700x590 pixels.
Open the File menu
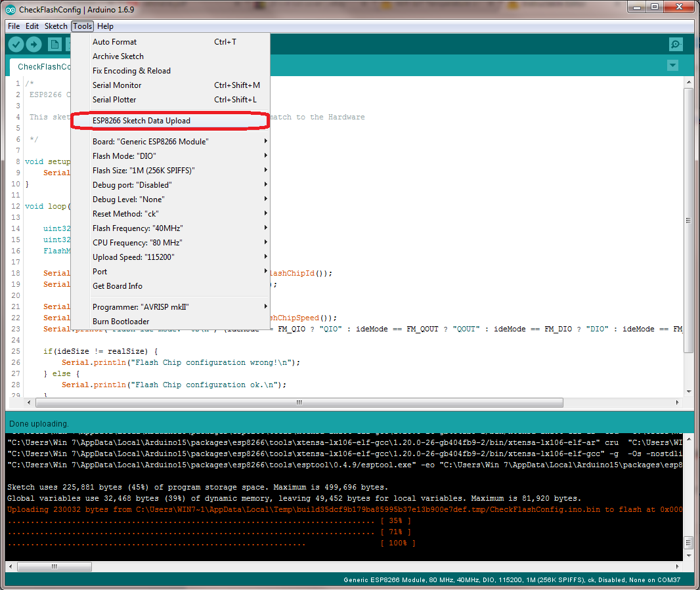[14, 26]
